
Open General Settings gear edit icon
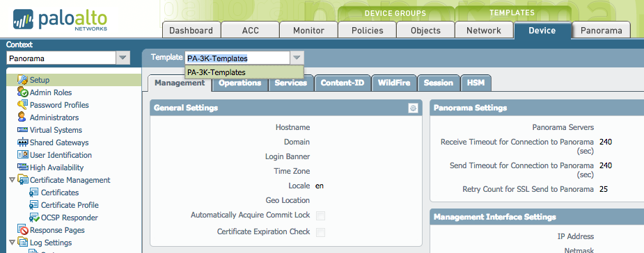click(413, 108)
